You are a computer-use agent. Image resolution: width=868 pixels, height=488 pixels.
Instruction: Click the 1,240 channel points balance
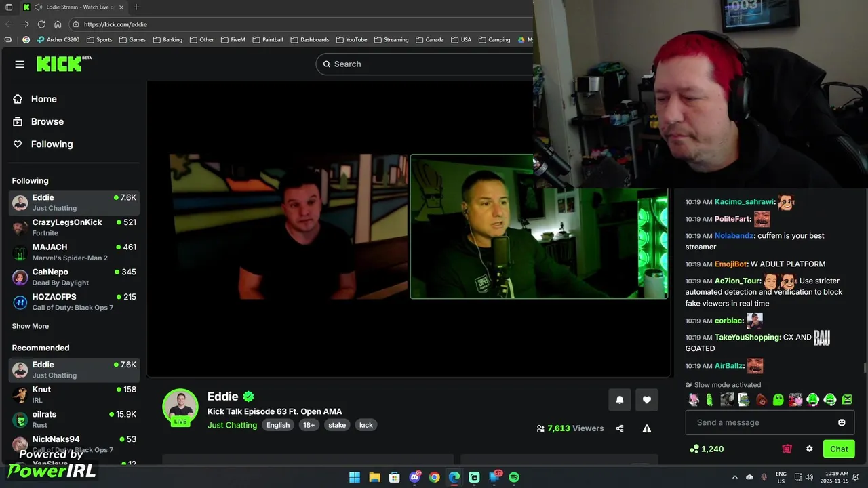coord(707,449)
